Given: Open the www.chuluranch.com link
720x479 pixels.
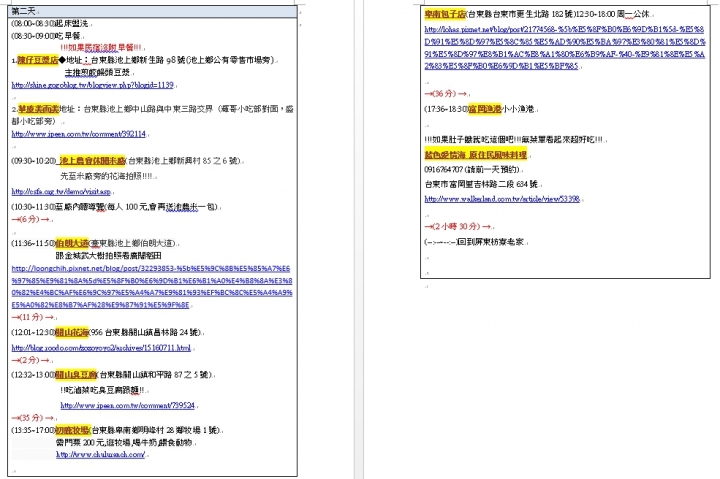Looking at the screenshot, I should click(x=101, y=454).
